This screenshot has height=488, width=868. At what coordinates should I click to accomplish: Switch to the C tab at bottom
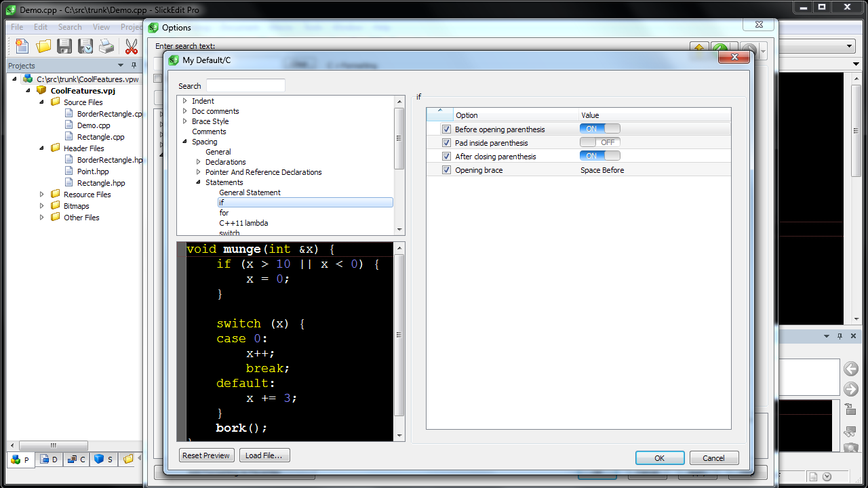[x=76, y=460]
